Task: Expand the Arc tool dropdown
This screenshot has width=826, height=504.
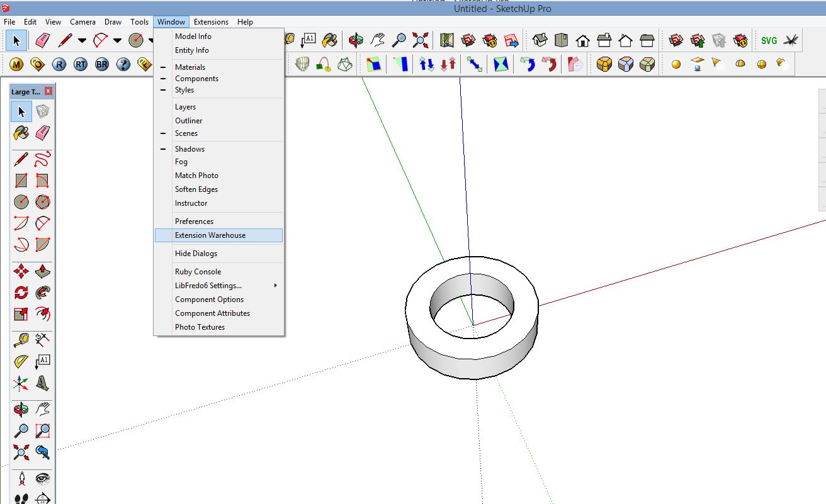Action: pyautogui.click(x=118, y=40)
